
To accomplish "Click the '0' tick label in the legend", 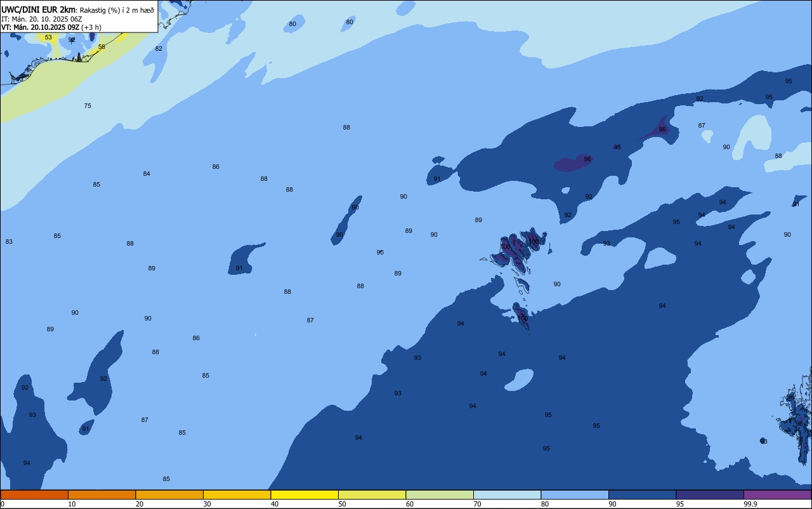I will coord(3,504).
